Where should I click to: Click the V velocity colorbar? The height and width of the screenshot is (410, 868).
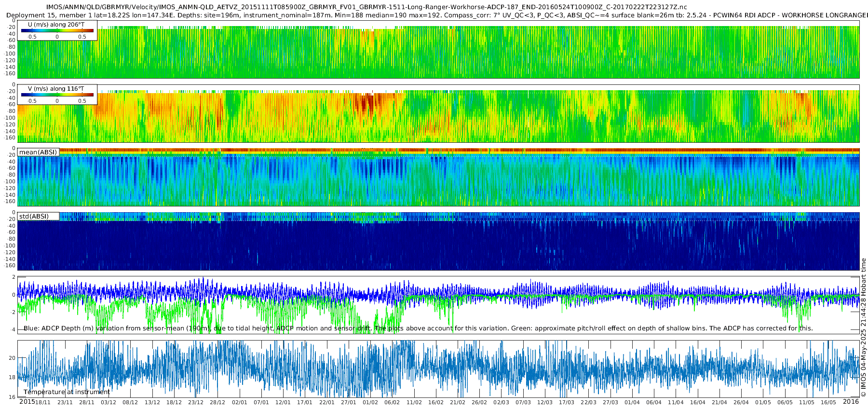[57, 95]
